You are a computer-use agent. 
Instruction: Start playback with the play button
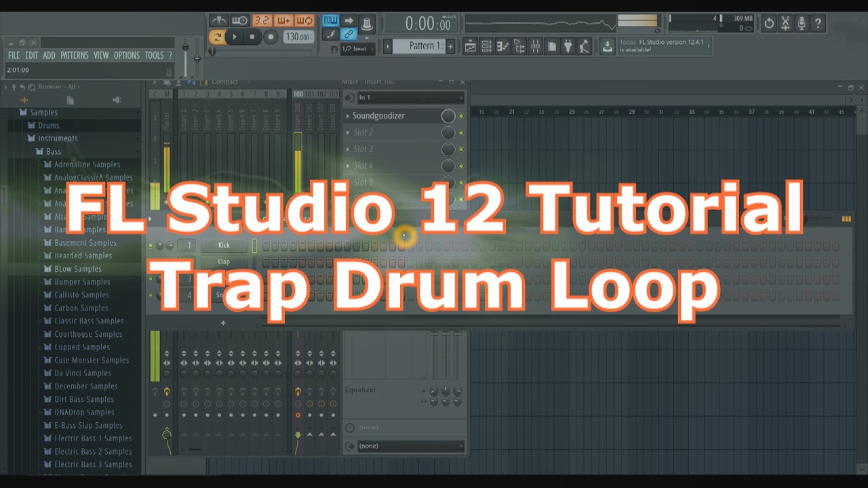[x=235, y=37]
